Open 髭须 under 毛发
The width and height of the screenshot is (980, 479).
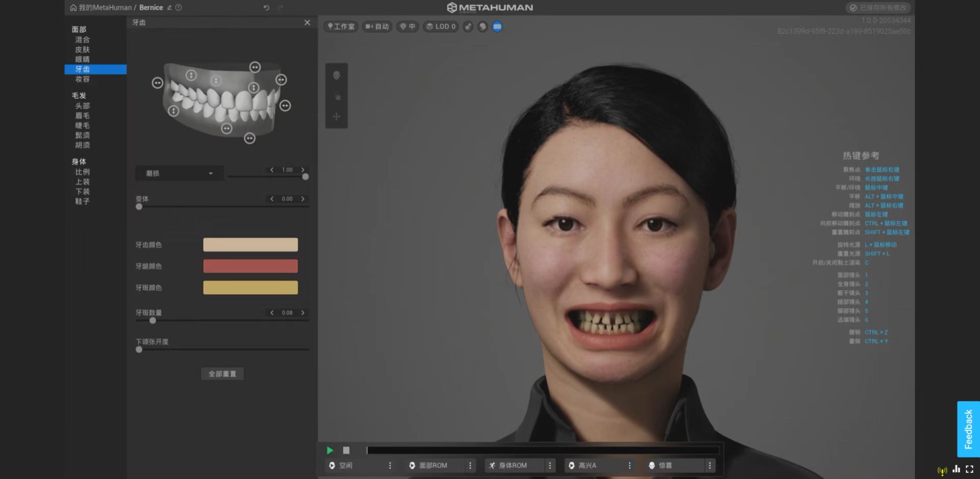pyautogui.click(x=83, y=135)
